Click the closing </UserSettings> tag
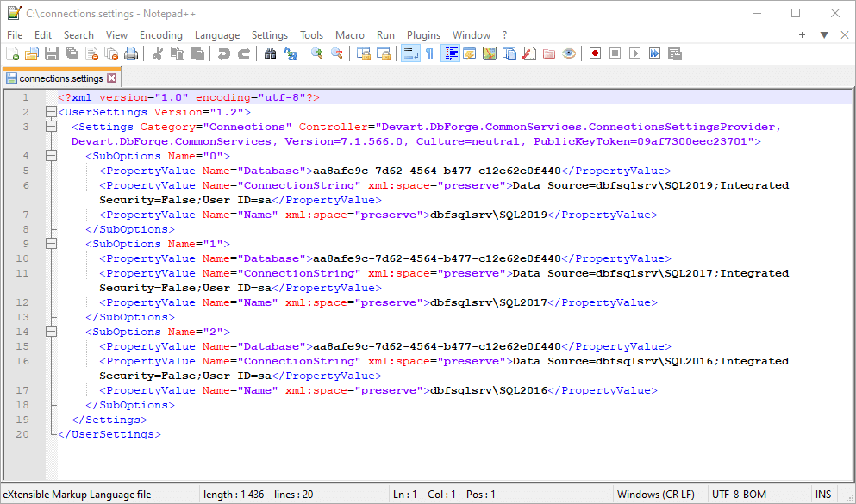856x504 pixels. point(109,434)
